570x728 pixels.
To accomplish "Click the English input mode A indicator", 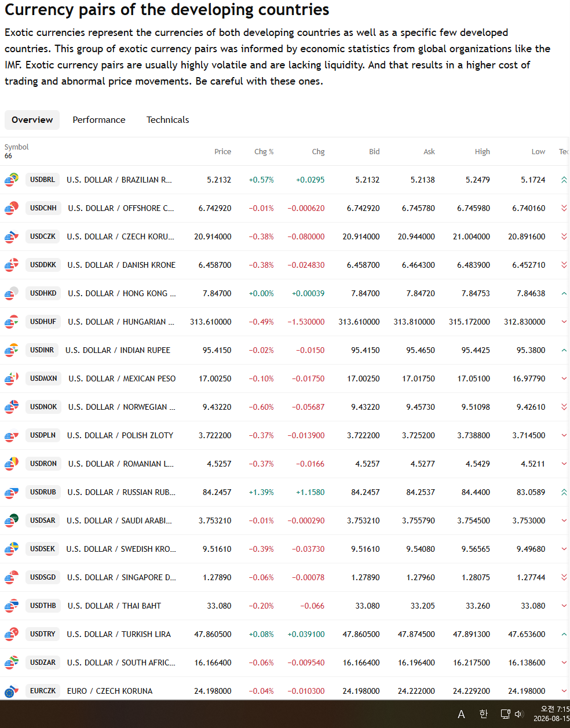I will point(461,714).
